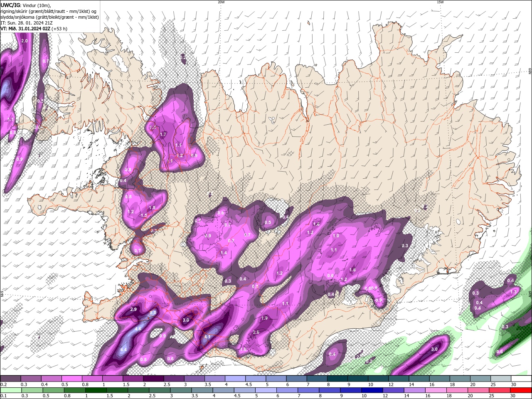Click the '5.0' precipitation value on the map
Viewport: 532px width, 399px height.
[x=153, y=313]
